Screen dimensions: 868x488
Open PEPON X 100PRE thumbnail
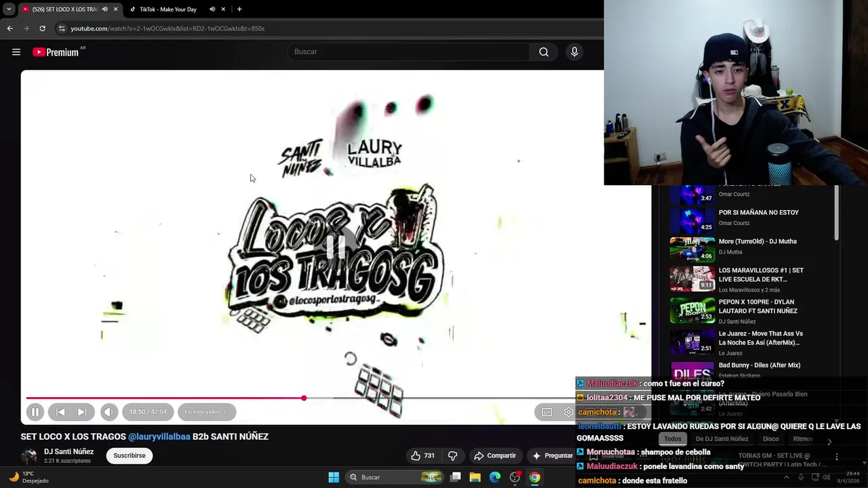click(692, 309)
